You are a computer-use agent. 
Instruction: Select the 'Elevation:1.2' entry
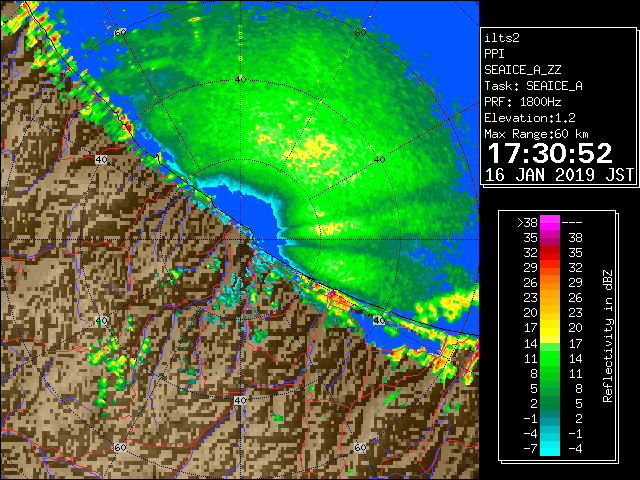pyautogui.click(x=530, y=118)
